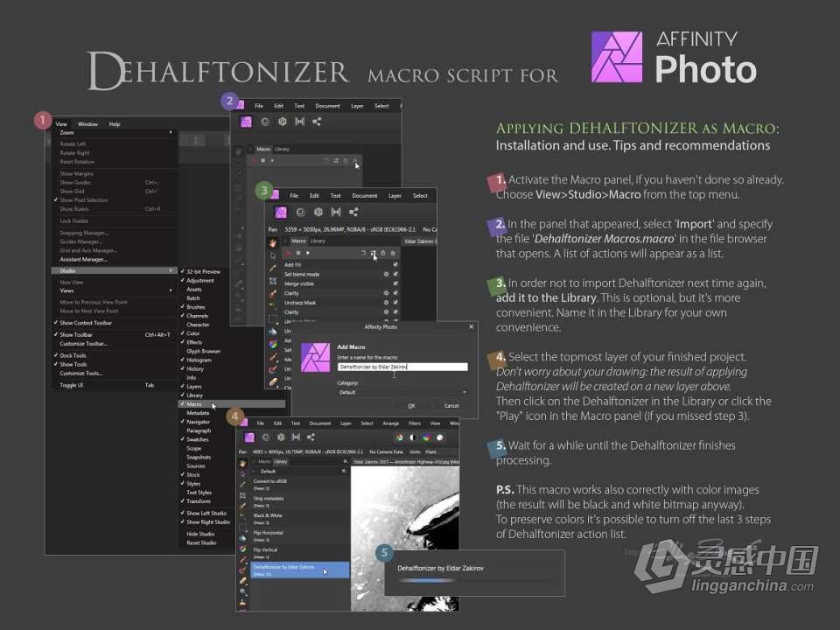This screenshot has width=840, height=630.
Task: Close the Add Macro dialog
Action: click(x=472, y=326)
